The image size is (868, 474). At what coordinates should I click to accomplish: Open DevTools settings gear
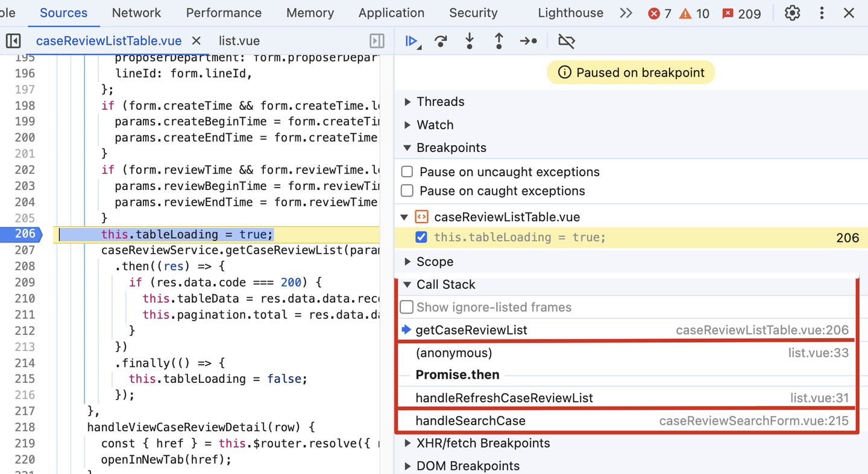tap(792, 13)
